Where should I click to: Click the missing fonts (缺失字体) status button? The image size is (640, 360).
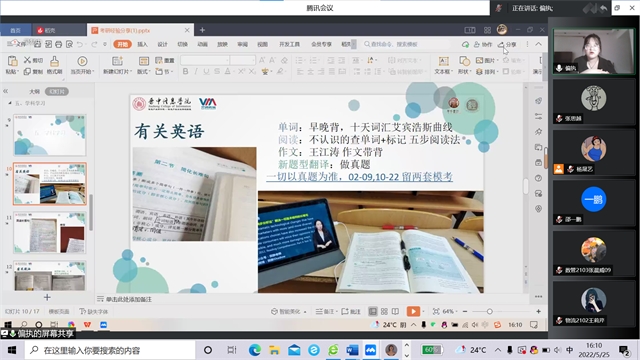94,311
